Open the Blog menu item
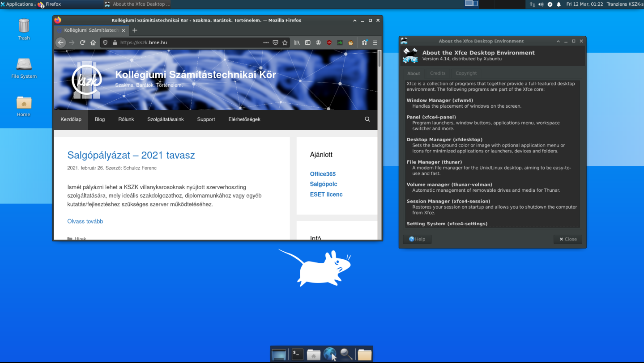Screen dimensions: 644x363 (x=100, y=119)
